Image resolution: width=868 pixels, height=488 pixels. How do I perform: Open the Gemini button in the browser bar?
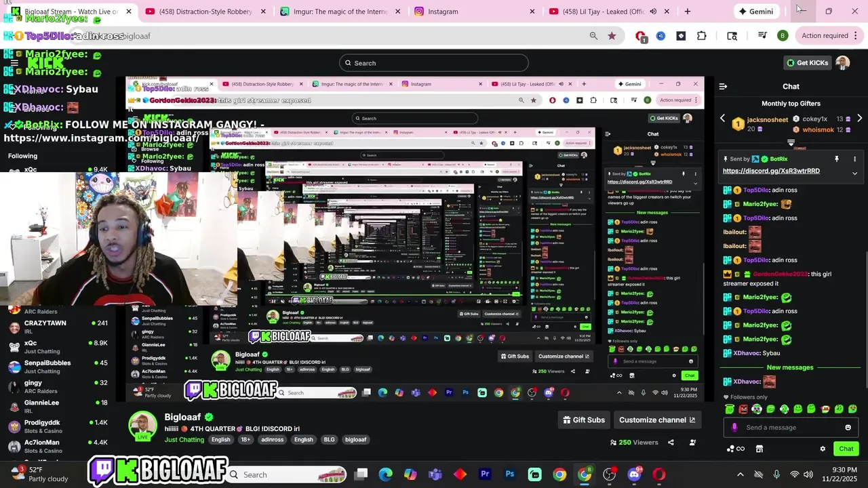coord(755,12)
